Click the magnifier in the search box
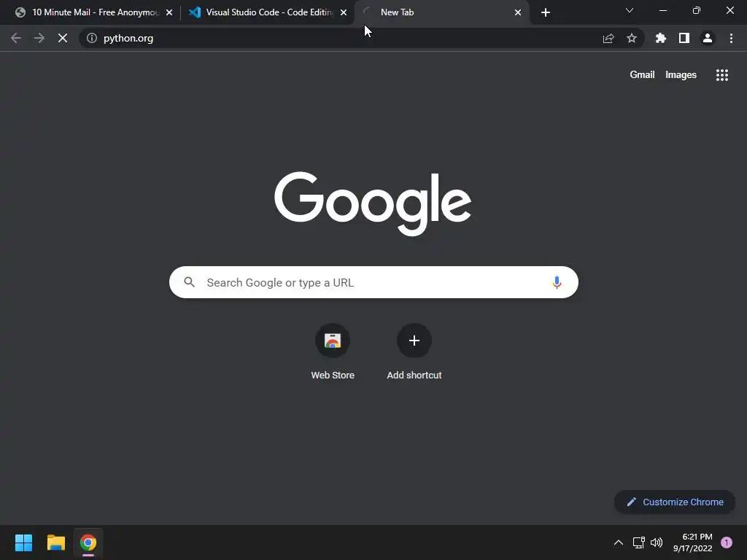 tap(189, 282)
